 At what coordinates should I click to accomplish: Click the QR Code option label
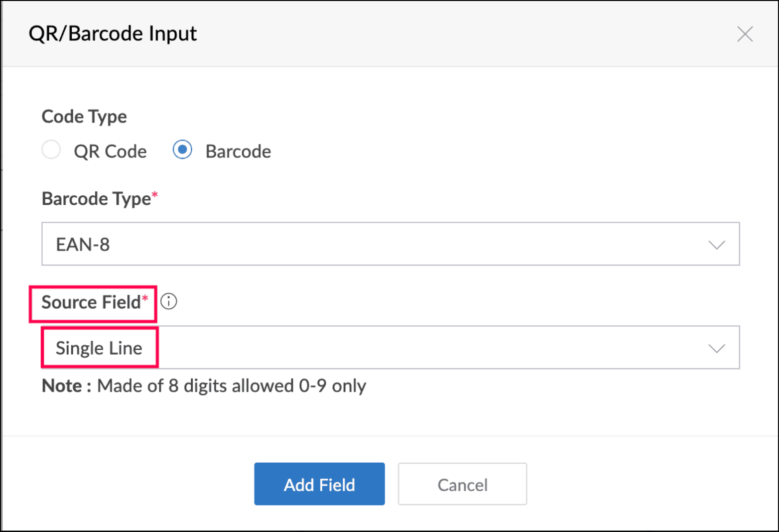point(110,151)
